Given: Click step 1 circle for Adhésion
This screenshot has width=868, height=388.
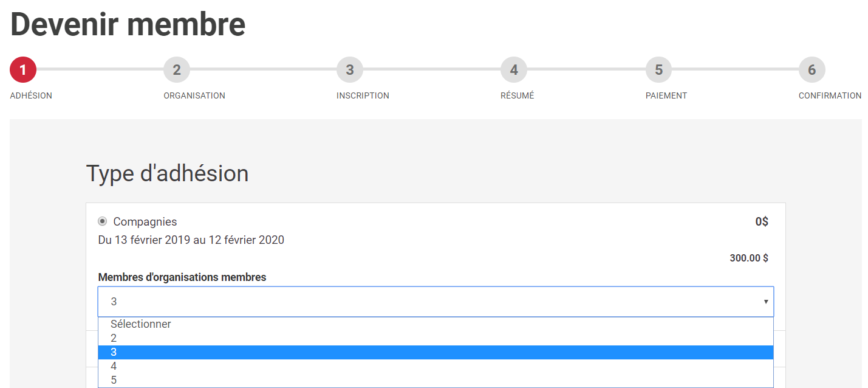Looking at the screenshot, I should click(x=23, y=70).
